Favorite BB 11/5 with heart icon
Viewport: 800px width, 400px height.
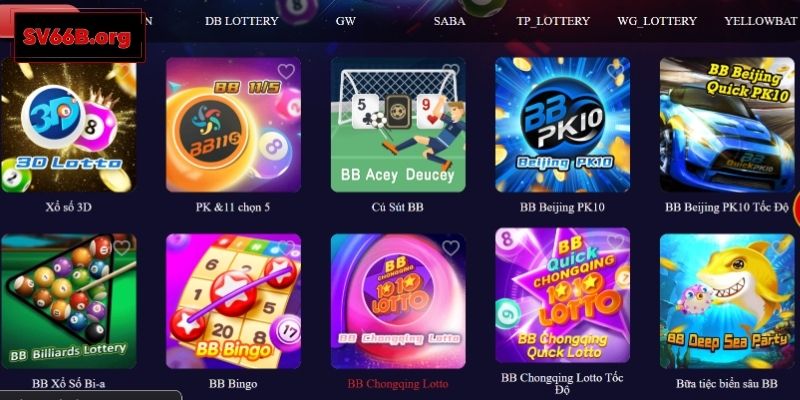286,71
